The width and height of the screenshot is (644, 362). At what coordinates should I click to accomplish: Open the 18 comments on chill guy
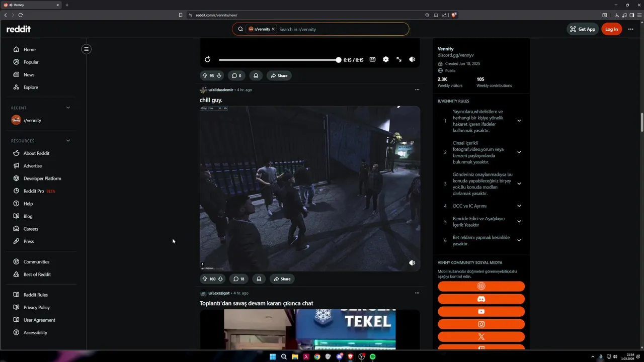point(238,279)
